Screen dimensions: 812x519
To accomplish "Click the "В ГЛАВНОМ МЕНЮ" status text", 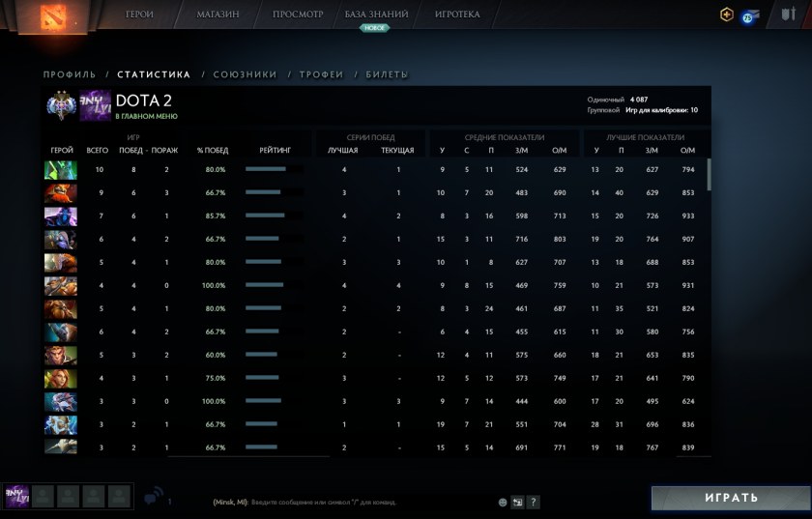I will click(x=147, y=117).
